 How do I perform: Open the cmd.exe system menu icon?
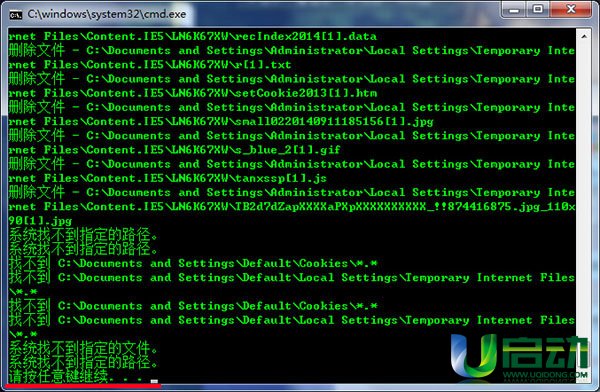16,15
